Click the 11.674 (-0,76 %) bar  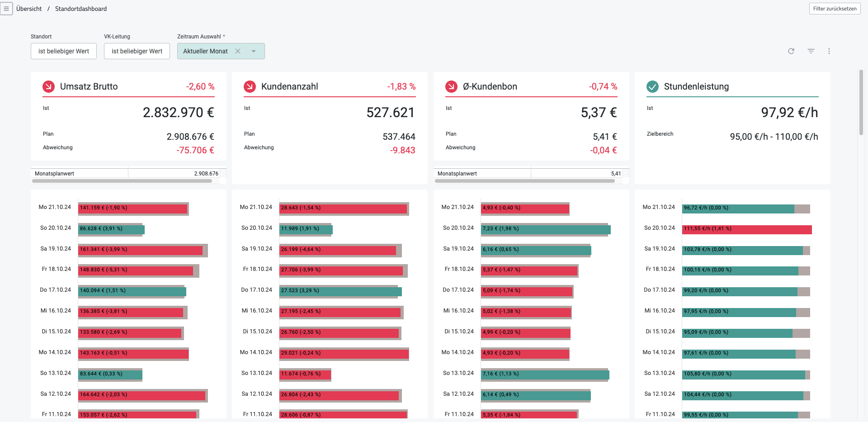click(305, 374)
